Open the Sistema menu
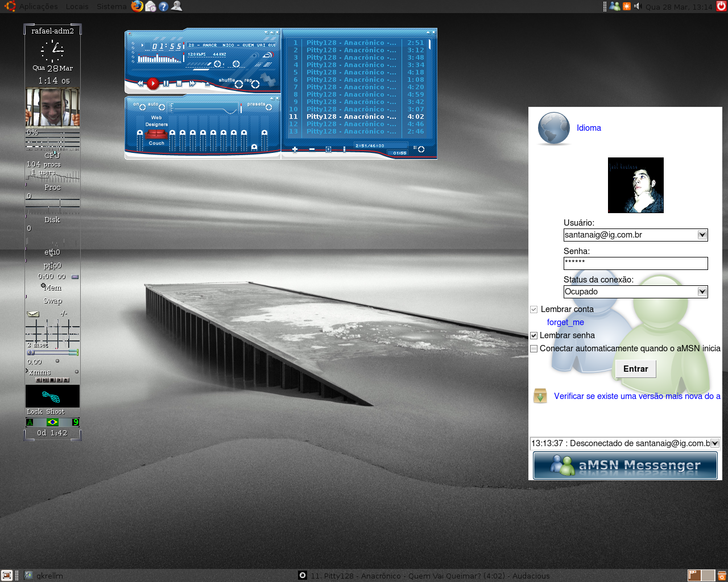Image resolution: width=728 pixels, height=582 pixels. point(111,7)
